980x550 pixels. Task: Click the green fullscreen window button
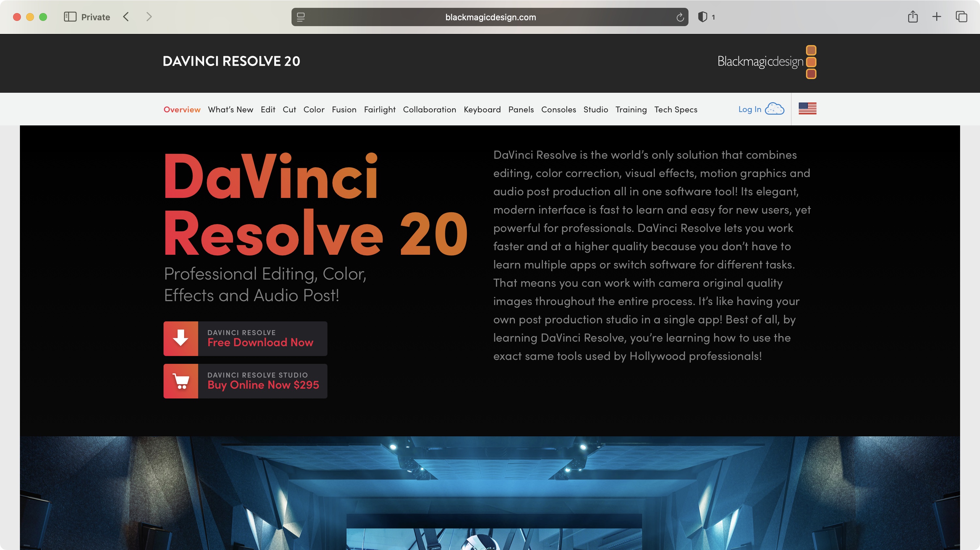pyautogui.click(x=43, y=17)
